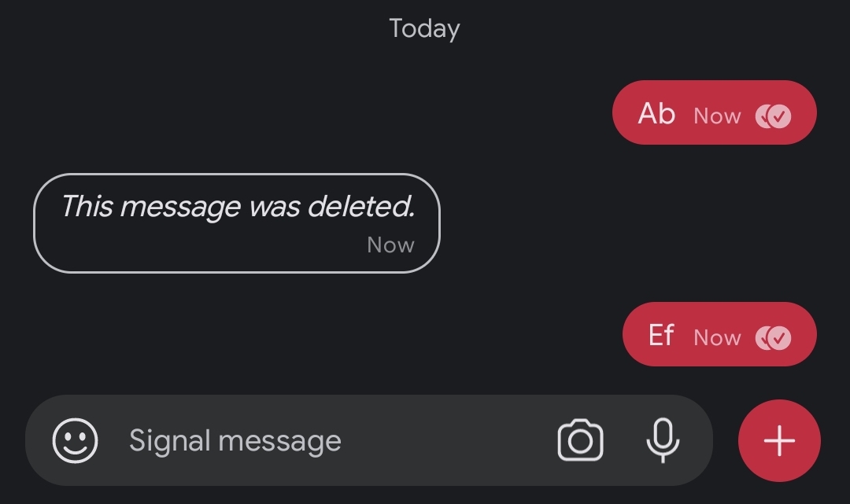Image resolution: width=850 pixels, height=504 pixels.
Task: Click the Now timestamp on Ab message
Action: click(717, 116)
